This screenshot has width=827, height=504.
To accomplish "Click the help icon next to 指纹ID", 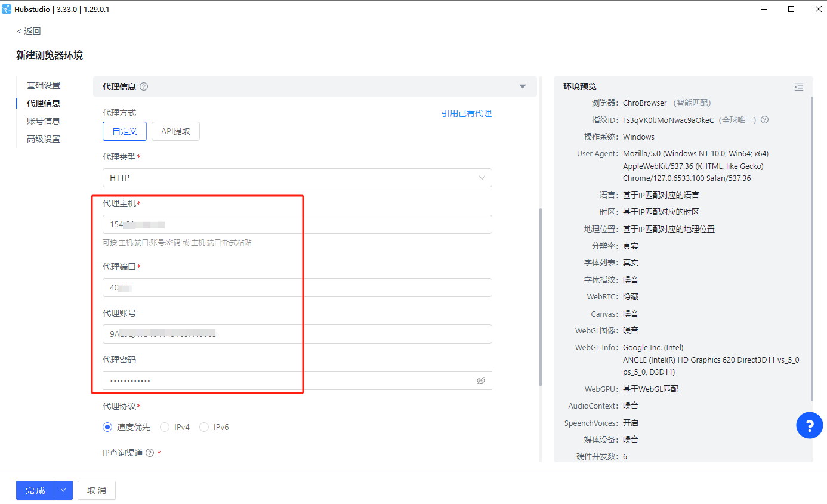I will (x=764, y=120).
